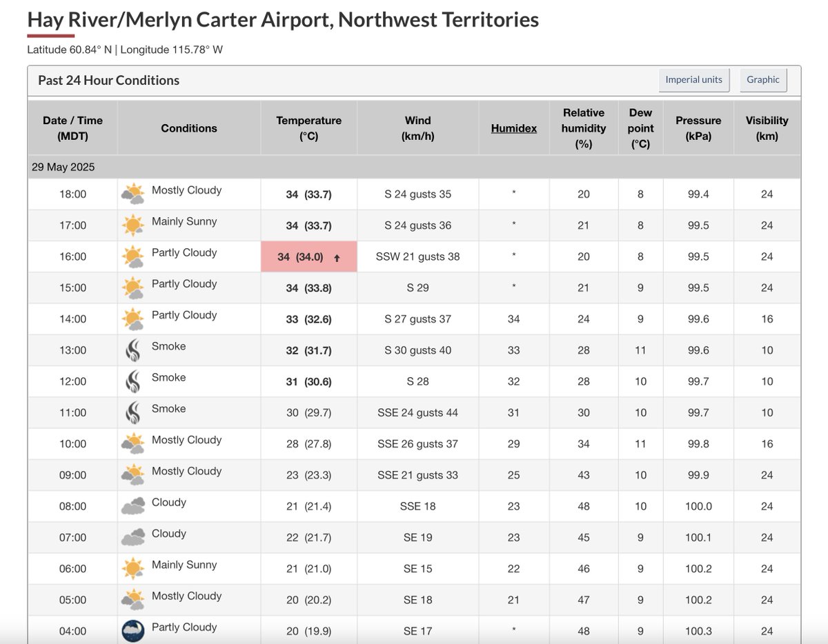Click the 18:00 Mostly Cloudy weather icon
Image resolution: width=828 pixels, height=644 pixels.
[x=132, y=194]
